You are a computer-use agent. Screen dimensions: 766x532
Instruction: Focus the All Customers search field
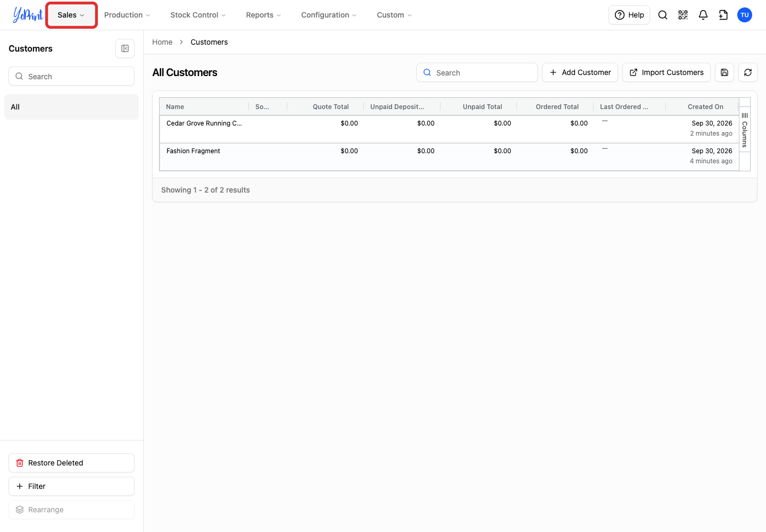click(x=477, y=72)
